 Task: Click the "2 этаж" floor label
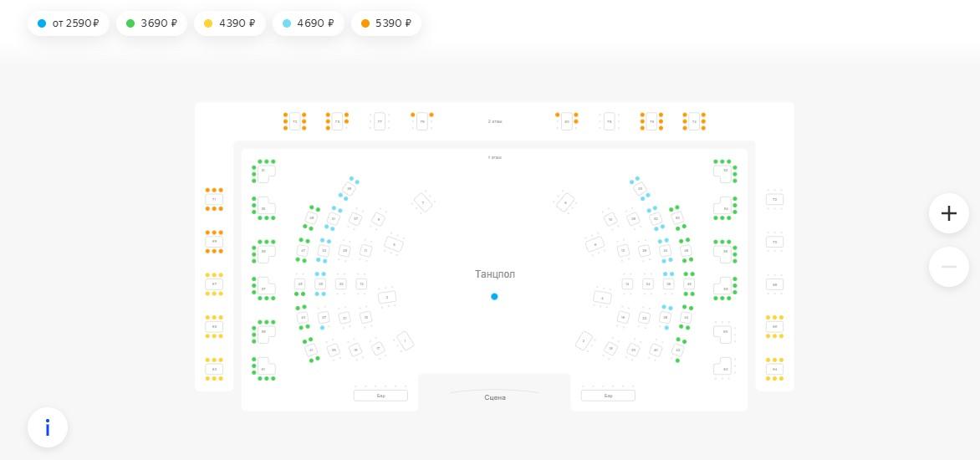coord(495,121)
